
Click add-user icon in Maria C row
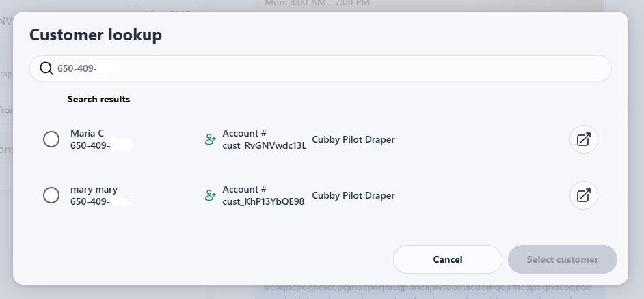[x=211, y=139]
